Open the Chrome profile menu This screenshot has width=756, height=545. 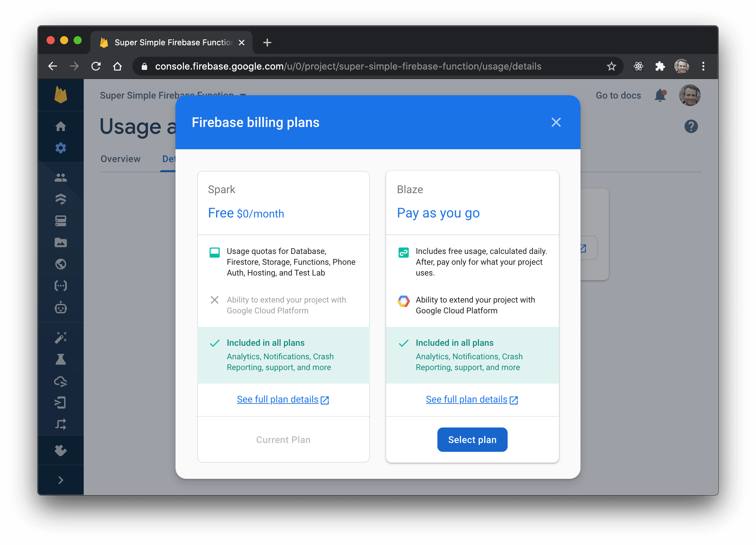pyautogui.click(x=681, y=66)
